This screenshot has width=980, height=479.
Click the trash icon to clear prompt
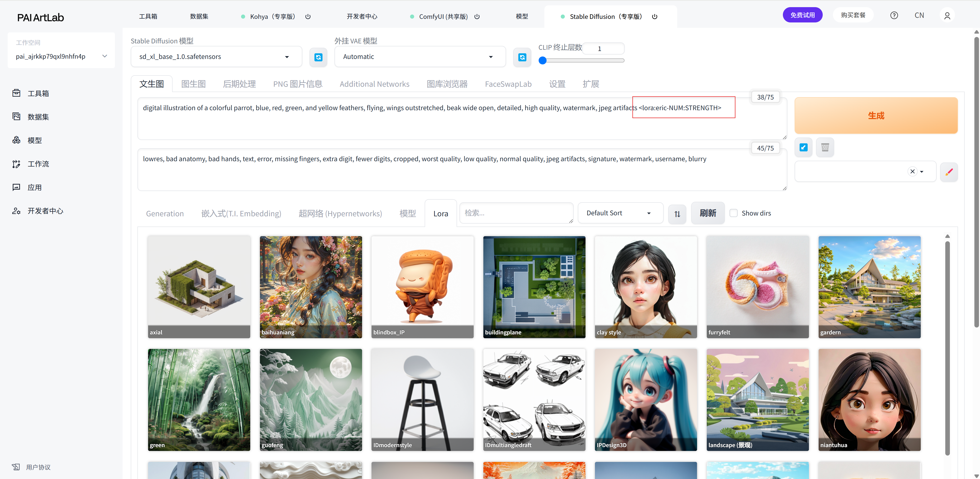(825, 147)
